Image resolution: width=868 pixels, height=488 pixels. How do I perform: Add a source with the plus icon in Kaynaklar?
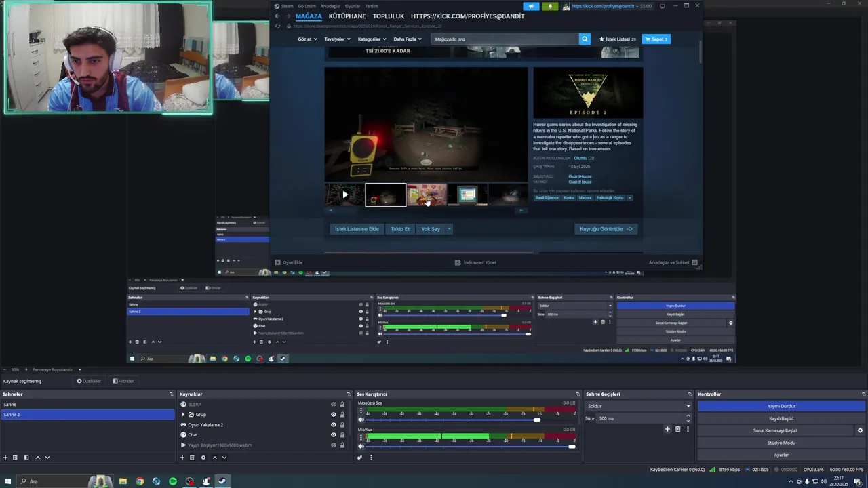coord(182,457)
